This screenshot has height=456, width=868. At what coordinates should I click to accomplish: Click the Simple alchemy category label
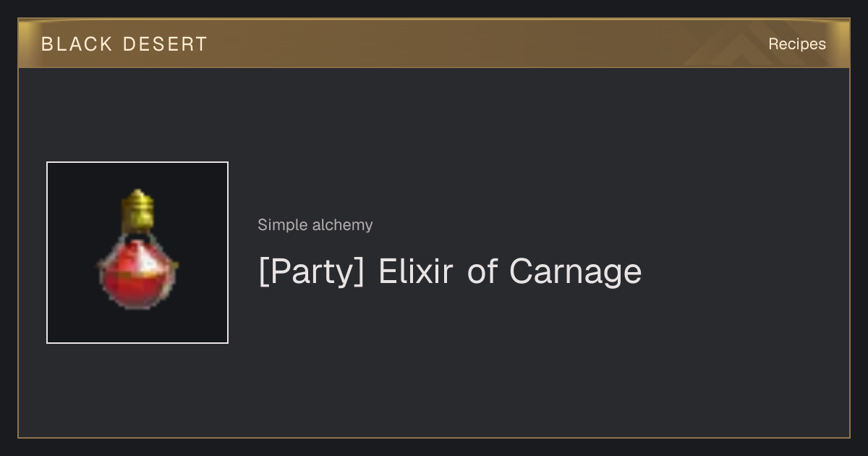pos(315,225)
